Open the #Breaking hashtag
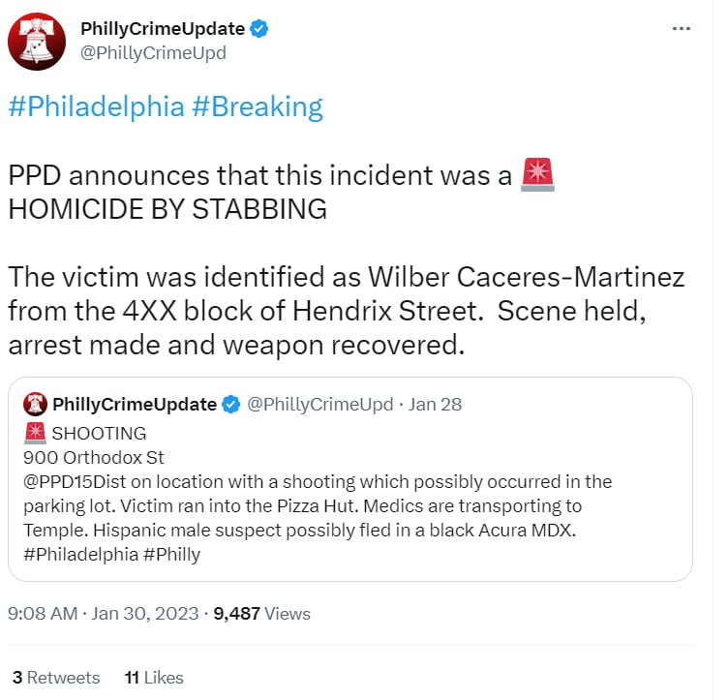 click(x=258, y=107)
